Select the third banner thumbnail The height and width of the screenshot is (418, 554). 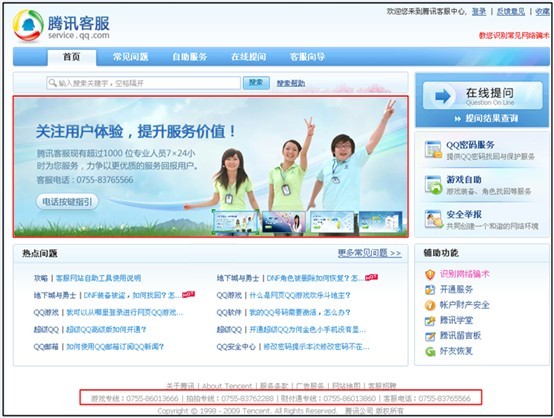[x=332, y=223]
